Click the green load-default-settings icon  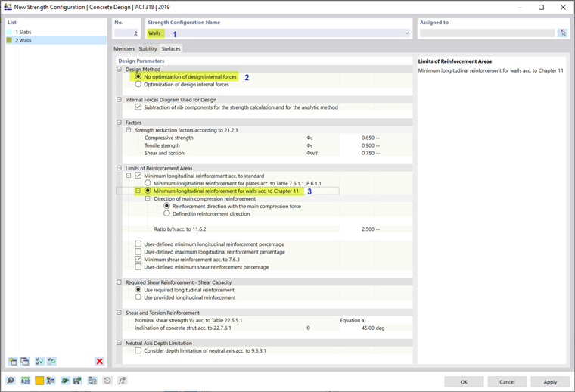point(65,381)
